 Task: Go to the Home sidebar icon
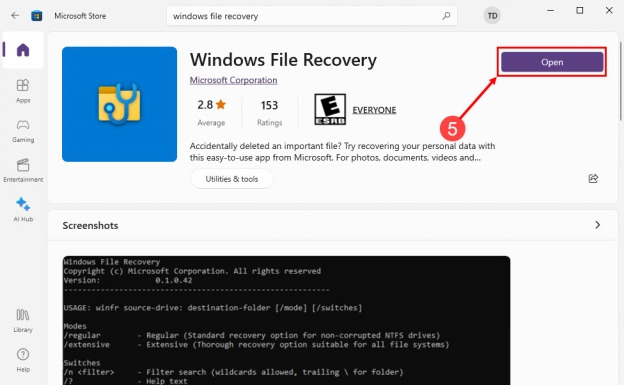click(x=23, y=50)
